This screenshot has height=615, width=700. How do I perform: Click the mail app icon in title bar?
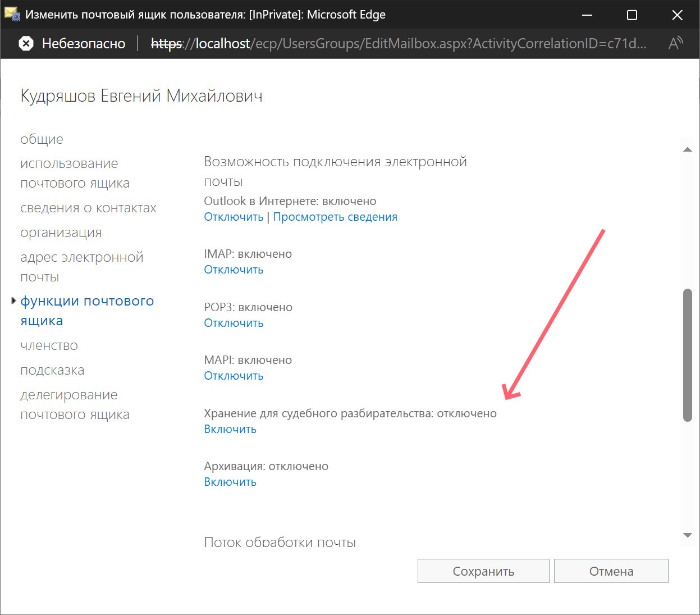pyautogui.click(x=12, y=15)
